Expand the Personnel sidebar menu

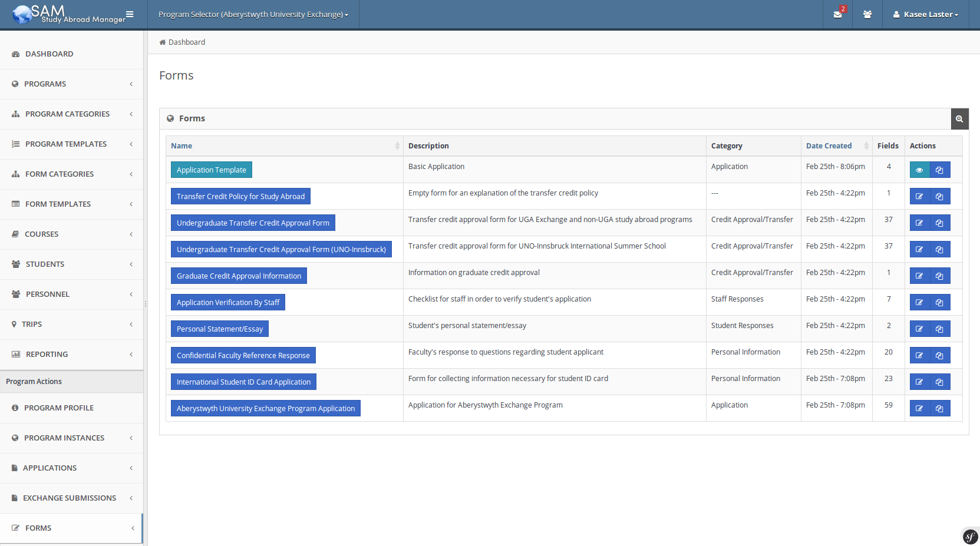point(71,294)
